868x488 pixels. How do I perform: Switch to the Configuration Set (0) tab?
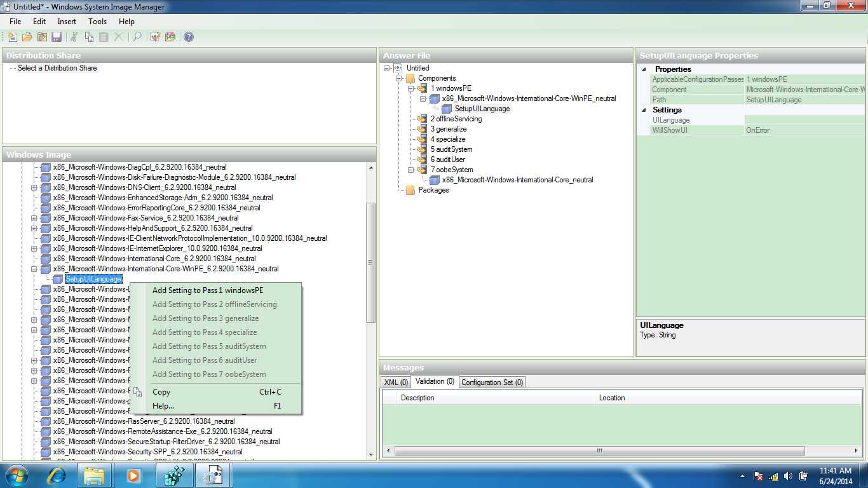point(492,383)
